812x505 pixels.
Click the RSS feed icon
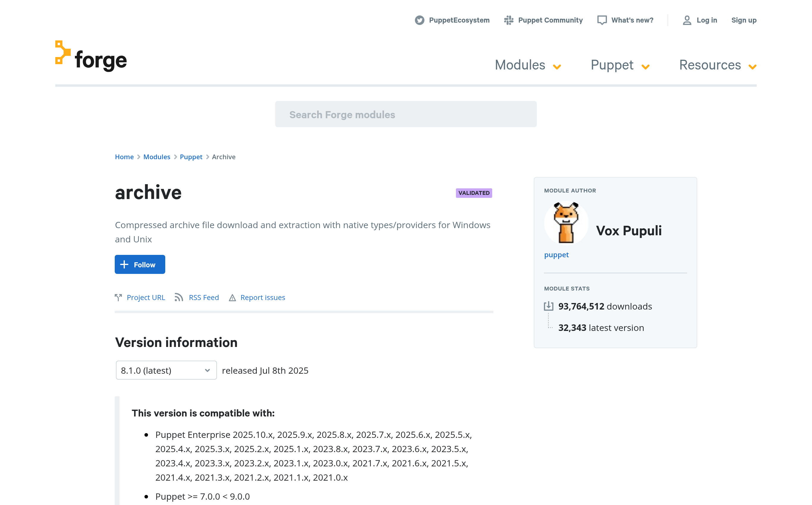pyautogui.click(x=179, y=297)
